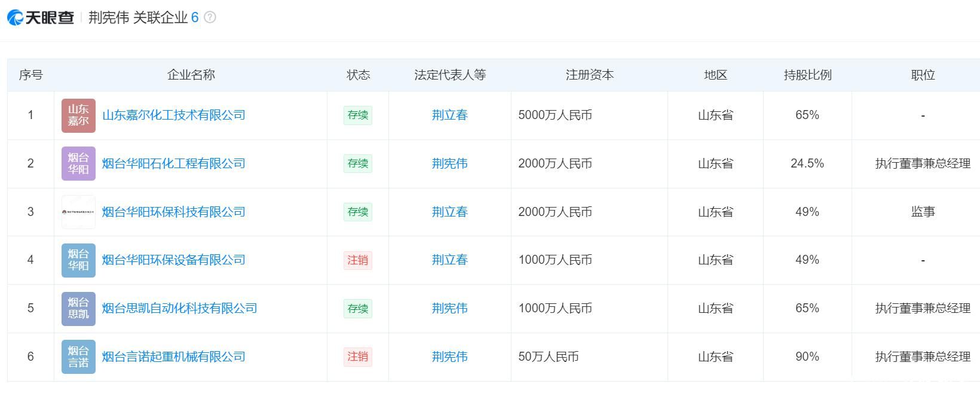Open the 烟台华阳环保科技 image logo in row 3
This screenshot has height=399, width=980.
tap(78, 212)
